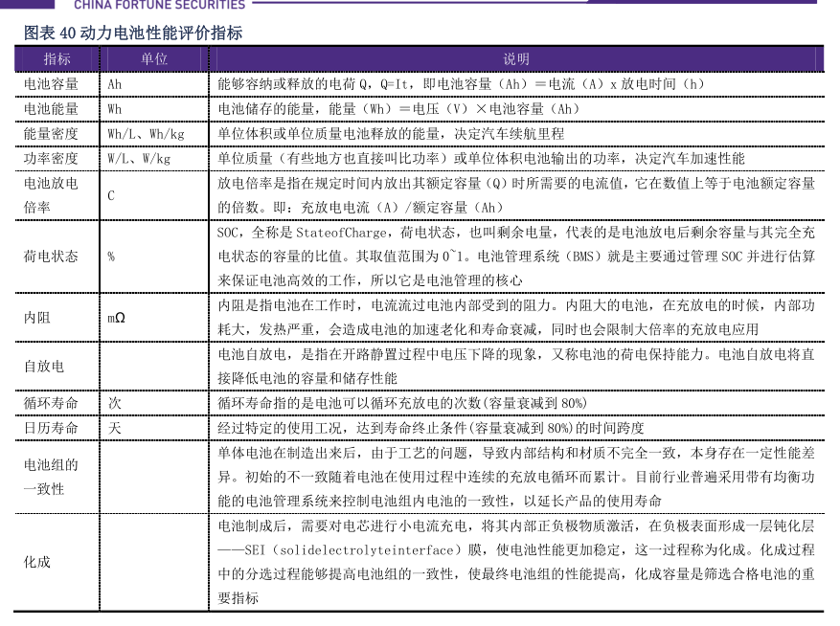Click the table title 图表 40 动力电池性能评价指标
This screenshot has width=840, height=626.
(133, 34)
